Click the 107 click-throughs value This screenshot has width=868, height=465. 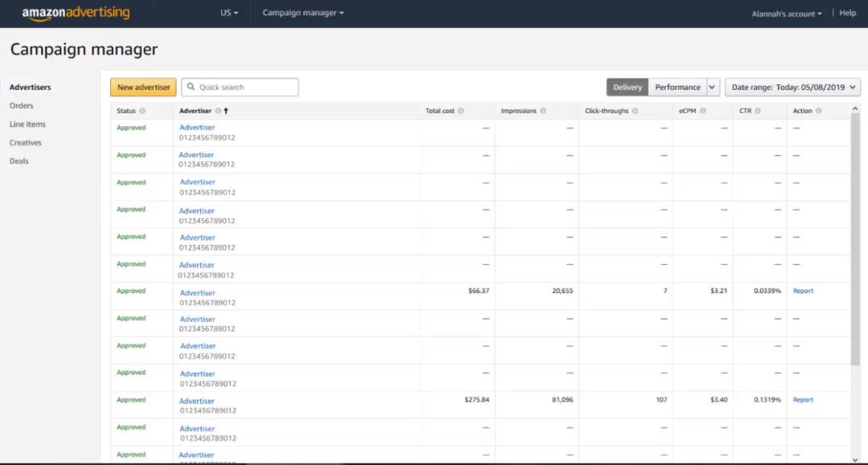click(x=661, y=399)
